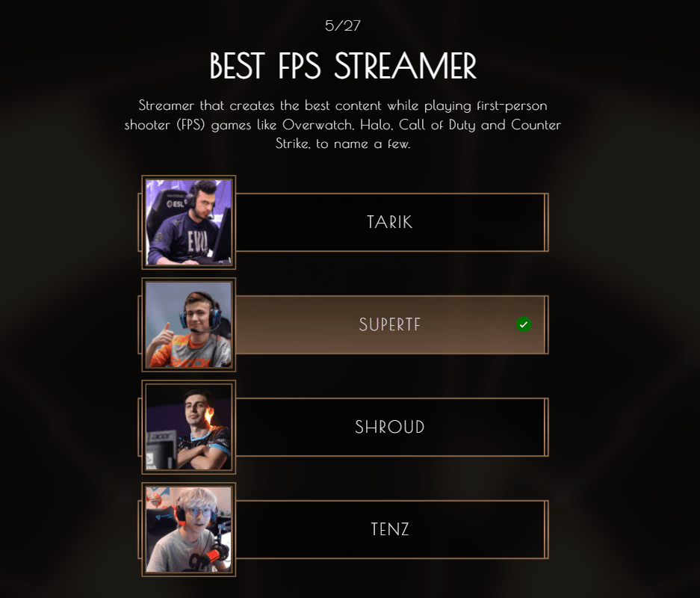Click the TENZ name text

point(390,529)
